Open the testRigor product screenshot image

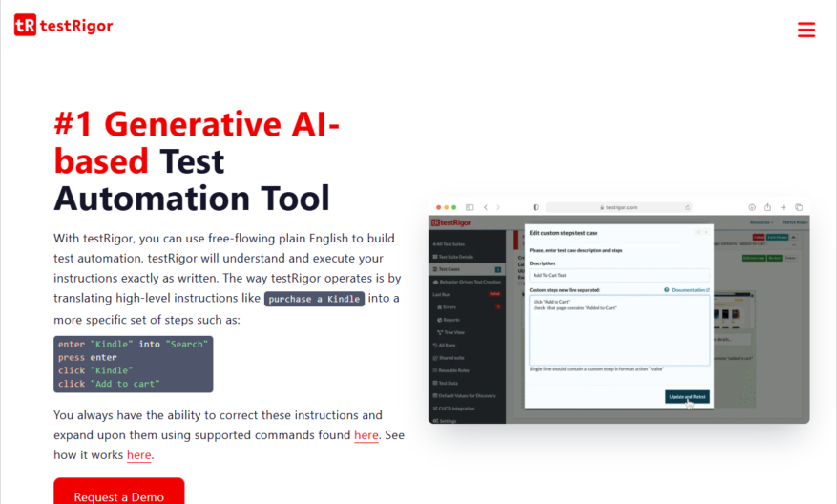tap(618, 311)
